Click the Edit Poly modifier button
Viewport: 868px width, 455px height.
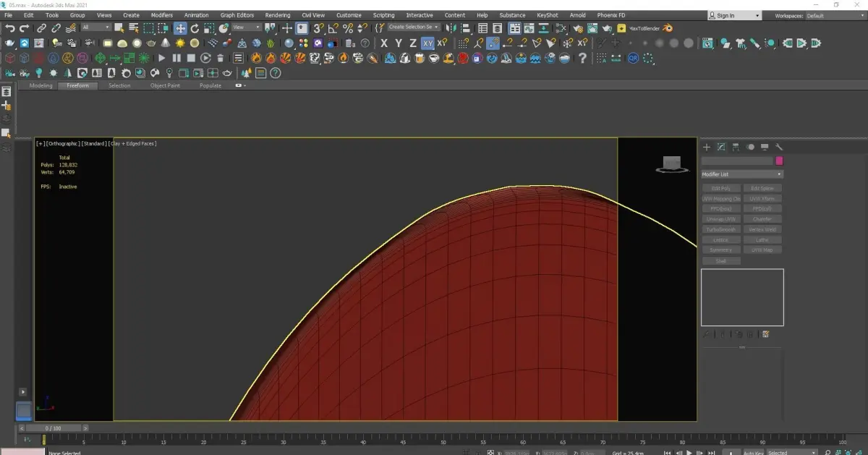tap(720, 188)
